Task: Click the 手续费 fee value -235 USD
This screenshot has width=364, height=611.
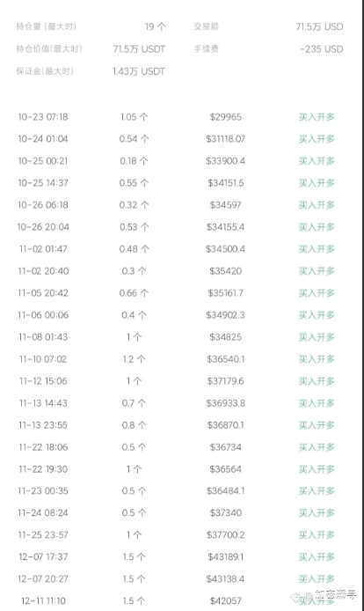Action: [x=321, y=49]
